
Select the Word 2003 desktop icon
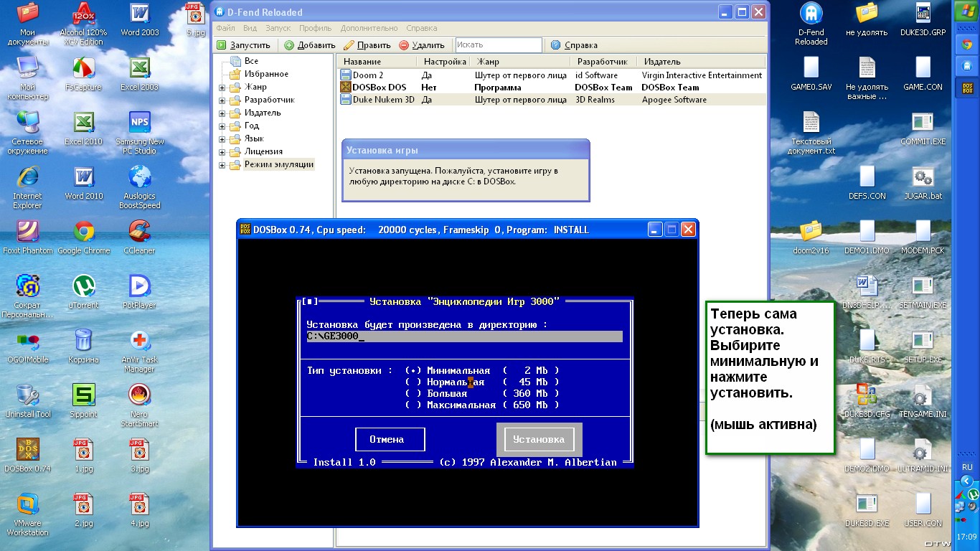140,19
